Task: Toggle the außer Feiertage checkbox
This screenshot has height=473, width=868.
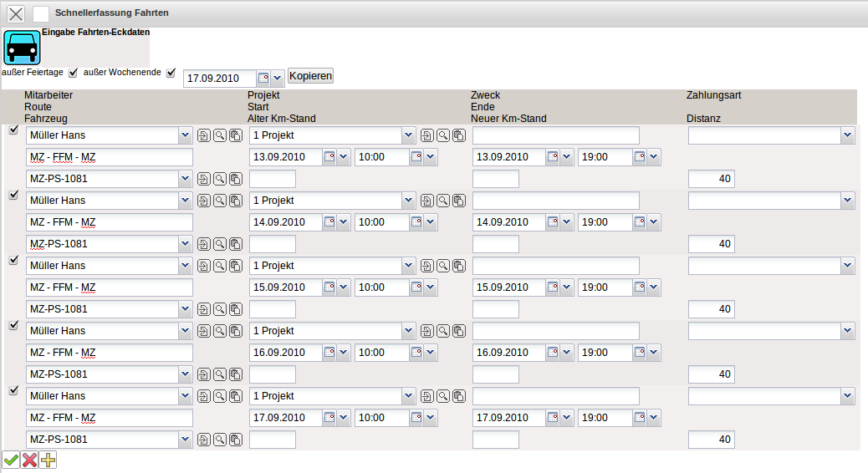Action: (73, 73)
